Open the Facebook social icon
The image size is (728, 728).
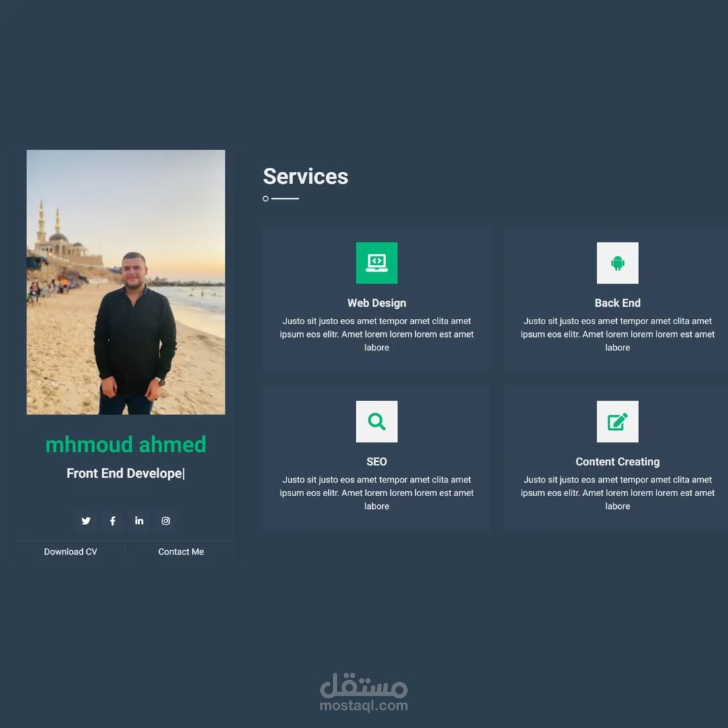[113, 520]
